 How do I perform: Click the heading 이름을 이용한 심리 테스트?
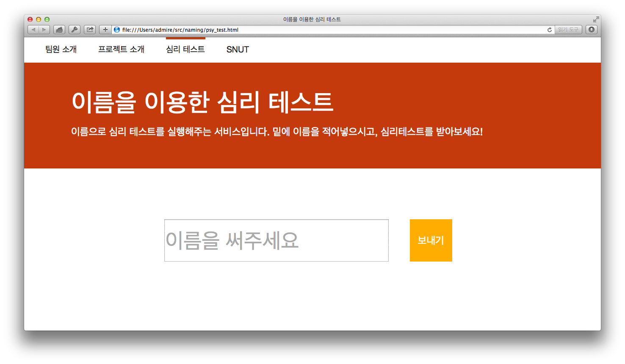[x=202, y=102]
